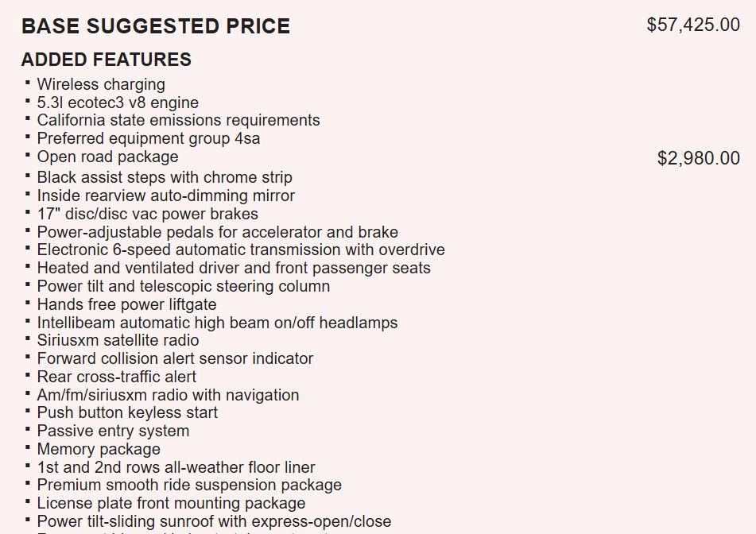The height and width of the screenshot is (534, 756).
Task: Click the Open road package item
Action: point(107,157)
